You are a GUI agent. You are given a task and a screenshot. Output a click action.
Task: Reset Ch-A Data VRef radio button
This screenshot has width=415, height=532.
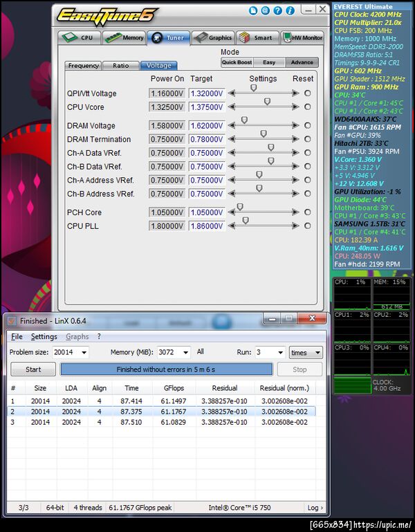[307, 153]
